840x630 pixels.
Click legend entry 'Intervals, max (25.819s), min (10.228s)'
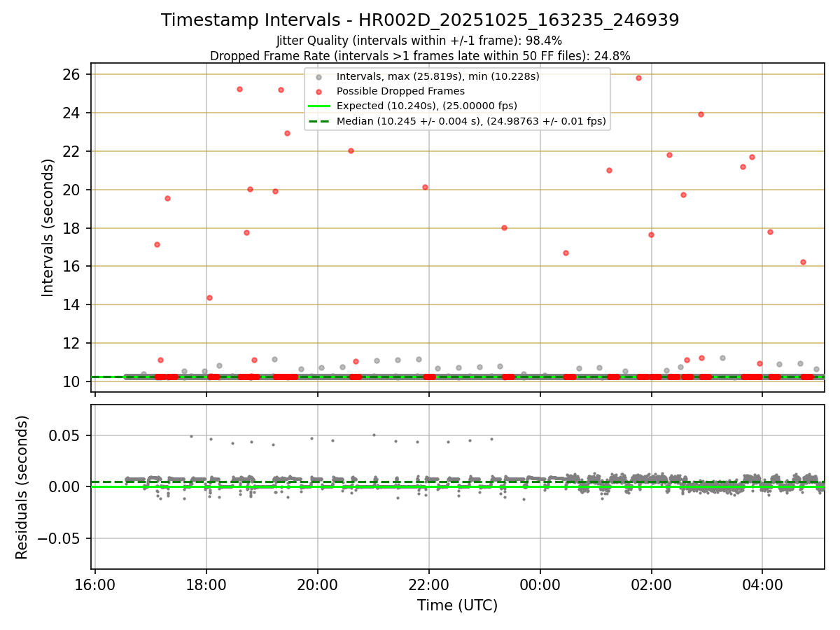[x=437, y=76]
